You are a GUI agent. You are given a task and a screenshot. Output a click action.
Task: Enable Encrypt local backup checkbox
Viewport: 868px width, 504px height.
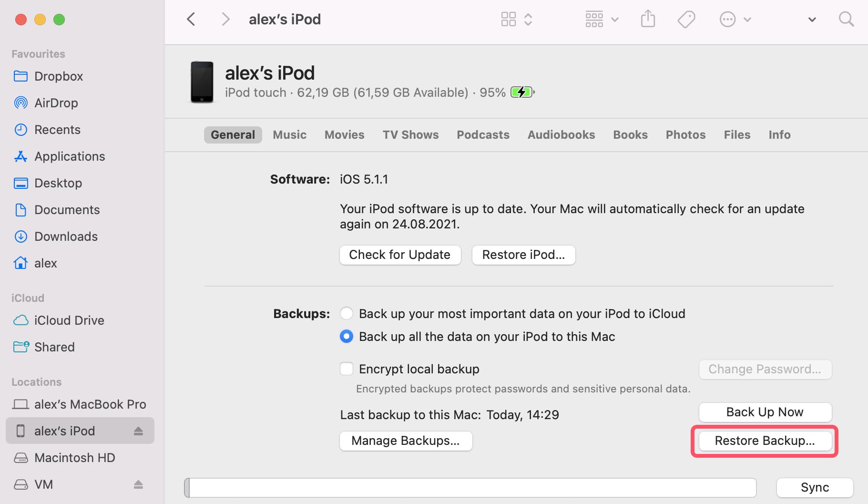pyautogui.click(x=347, y=369)
